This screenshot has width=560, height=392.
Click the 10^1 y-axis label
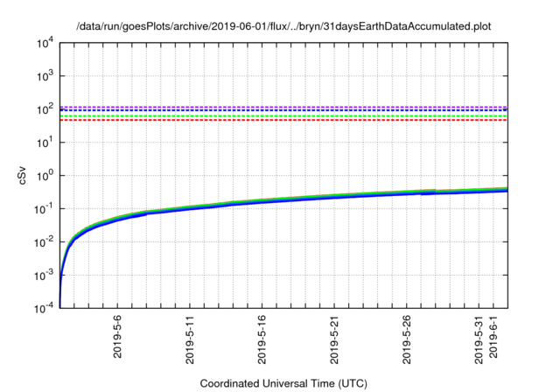(45, 143)
